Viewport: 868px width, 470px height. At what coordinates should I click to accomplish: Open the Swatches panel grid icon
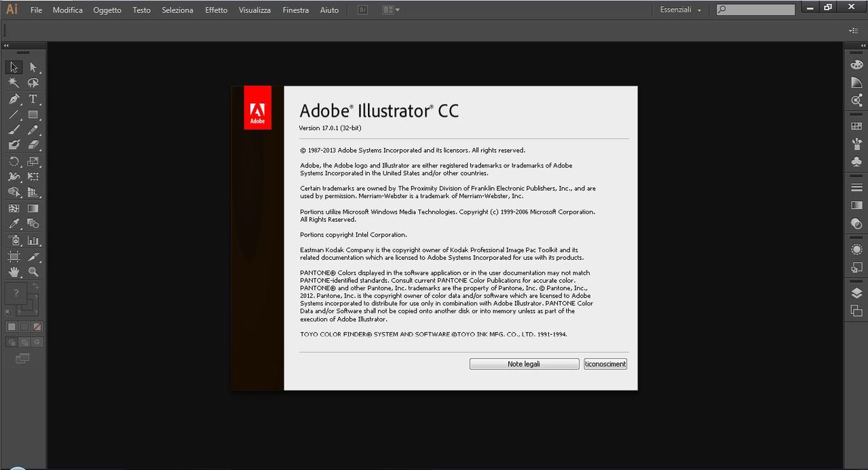point(856,126)
